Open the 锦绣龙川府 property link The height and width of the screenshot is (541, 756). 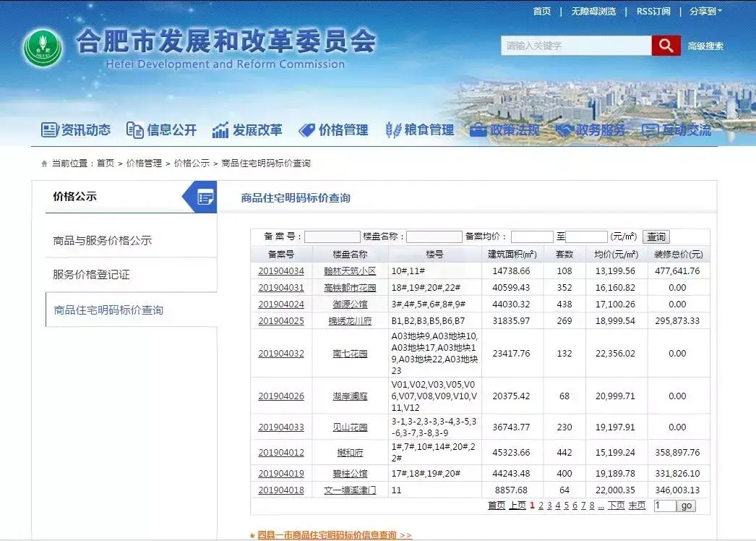[x=350, y=321]
